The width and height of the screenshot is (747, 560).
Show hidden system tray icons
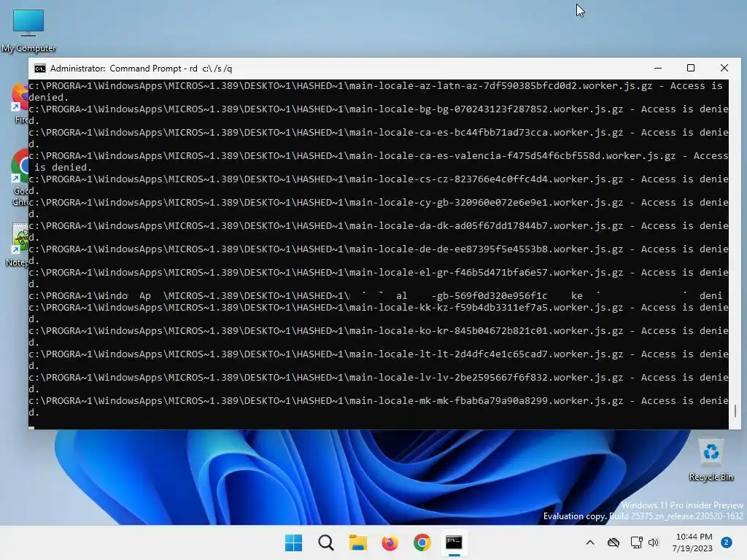click(x=589, y=542)
